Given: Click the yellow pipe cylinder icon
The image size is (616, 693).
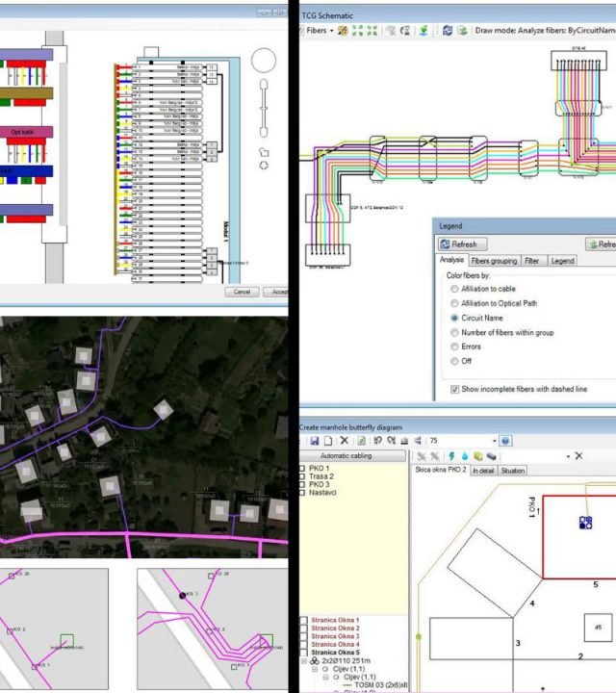Looking at the screenshot, I should click(477, 456).
